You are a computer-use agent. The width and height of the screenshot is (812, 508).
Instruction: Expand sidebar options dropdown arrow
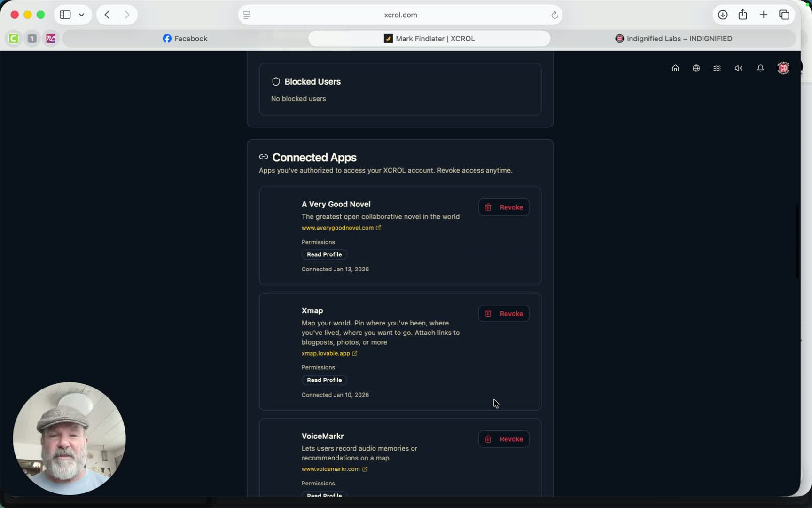(x=82, y=15)
